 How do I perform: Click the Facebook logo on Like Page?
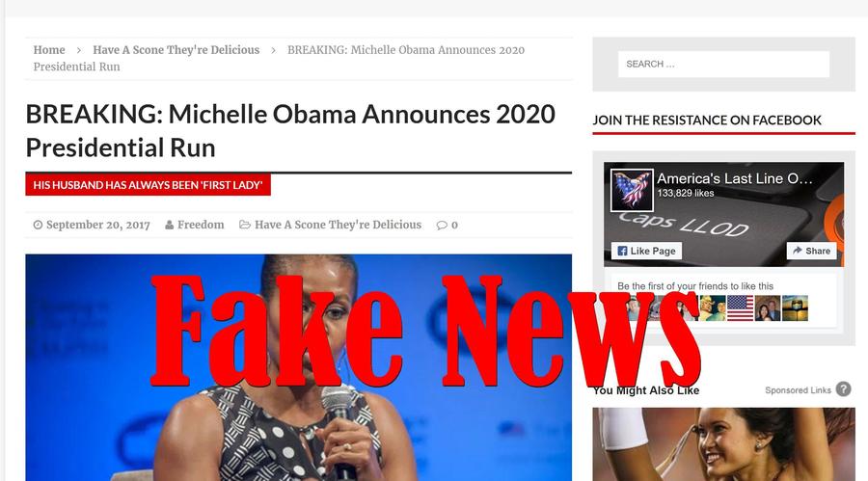tap(622, 251)
